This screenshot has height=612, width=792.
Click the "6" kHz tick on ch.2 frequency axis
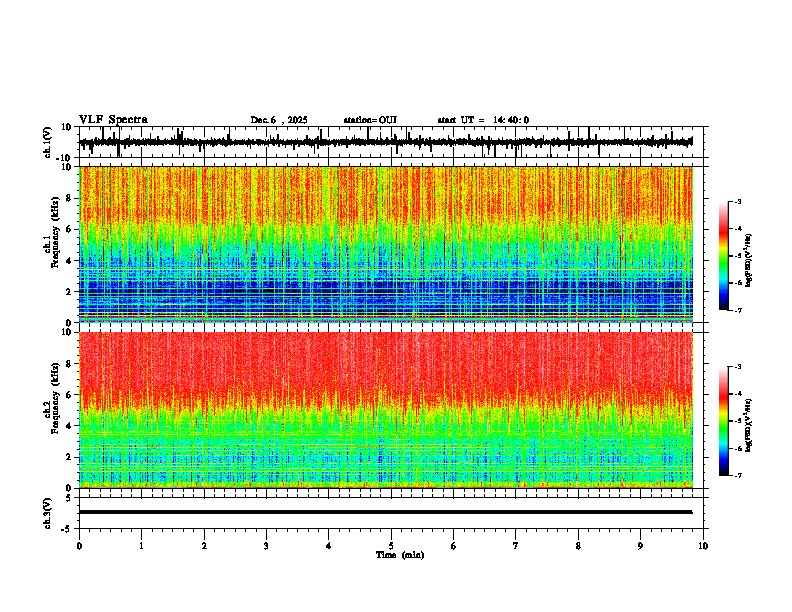pos(70,395)
